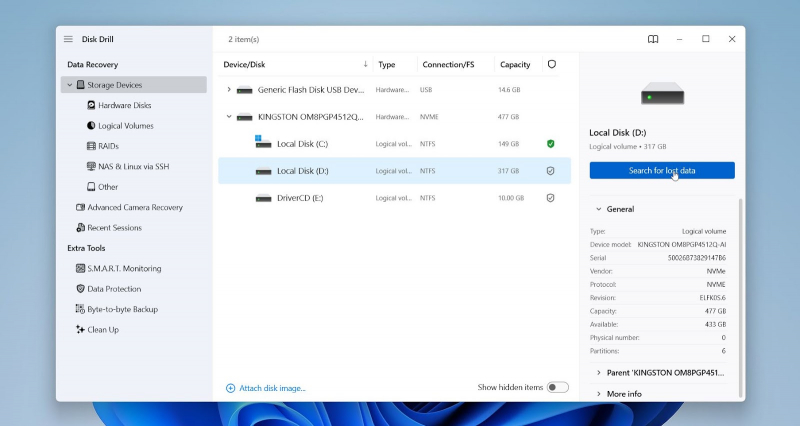This screenshot has width=800, height=426.
Task: Click the details panel scrollbar
Action: pos(740,297)
